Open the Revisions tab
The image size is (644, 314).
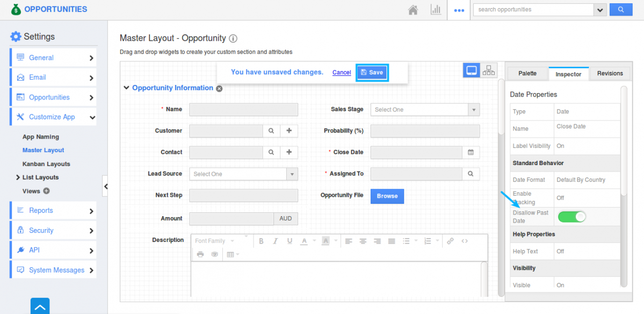pyautogui.click(x=610, y=74)
